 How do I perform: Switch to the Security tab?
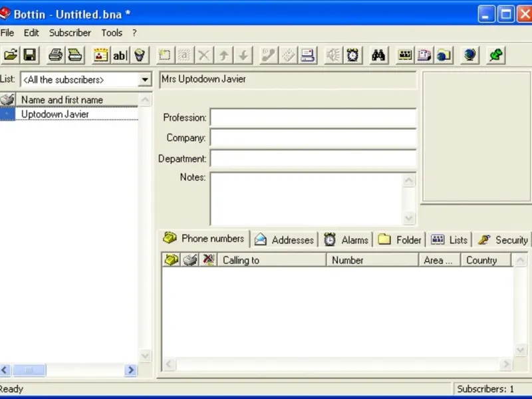503,240
